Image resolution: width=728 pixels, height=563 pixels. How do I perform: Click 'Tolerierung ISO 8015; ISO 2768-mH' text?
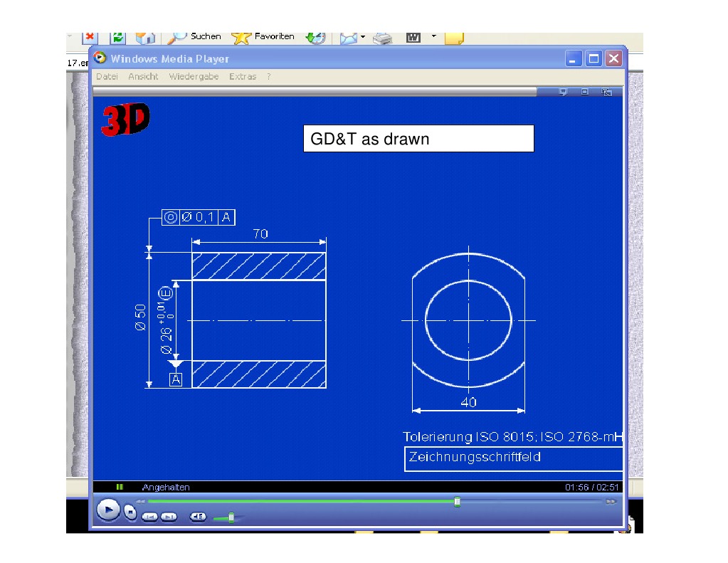(512, 436)
